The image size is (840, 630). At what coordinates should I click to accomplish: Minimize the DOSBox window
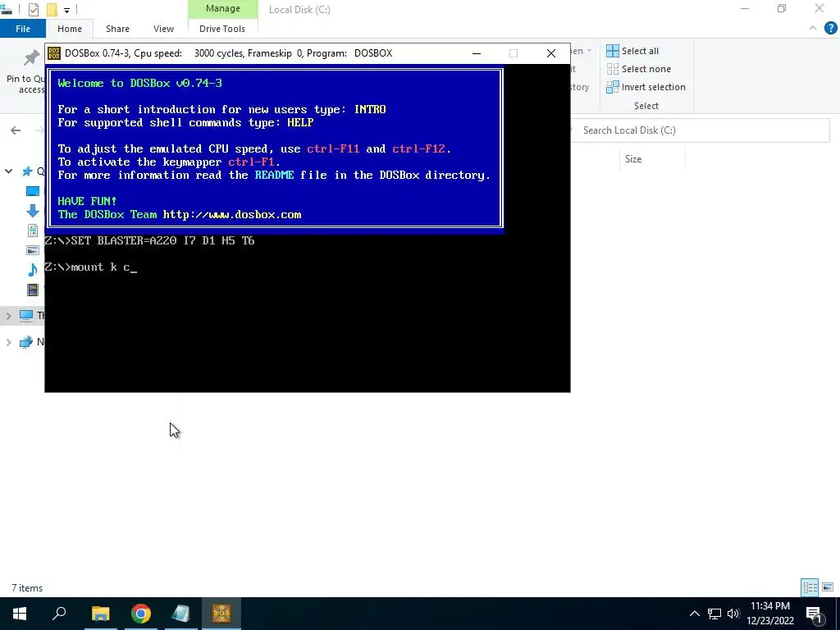point(477,53)
